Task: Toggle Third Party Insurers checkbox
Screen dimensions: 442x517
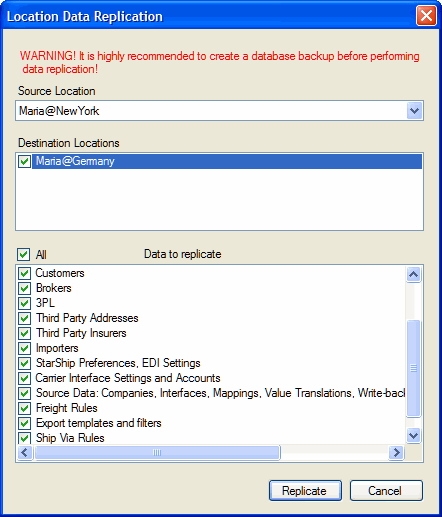Action: coord(24,333)
